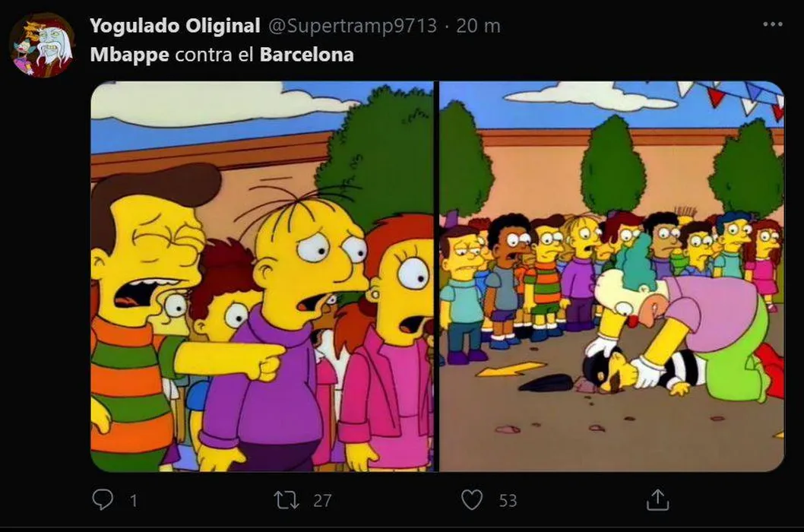Screen dimensions: 804x532
Task: Open the author's profile avatar picture
Action: [43, 45]
